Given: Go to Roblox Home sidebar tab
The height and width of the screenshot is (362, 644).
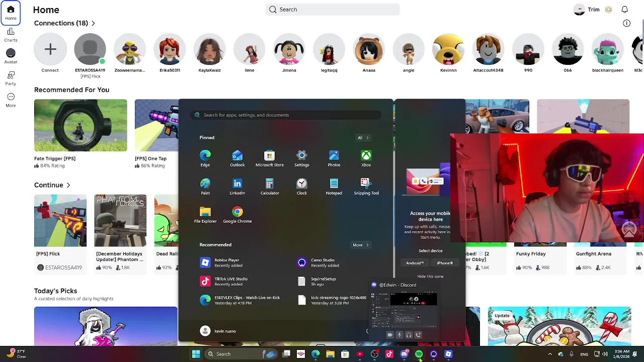Looking at the screenshot, I should (11, 13).
